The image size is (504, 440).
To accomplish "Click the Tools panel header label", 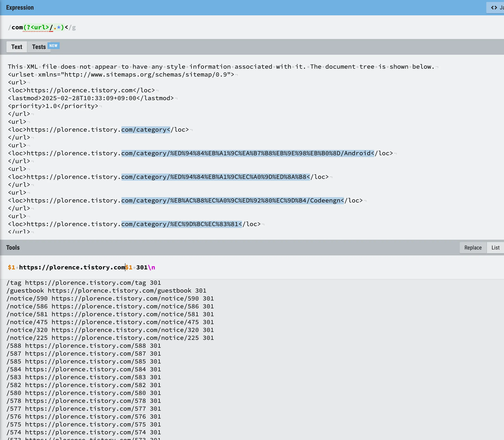I will (x=13, y=248).
